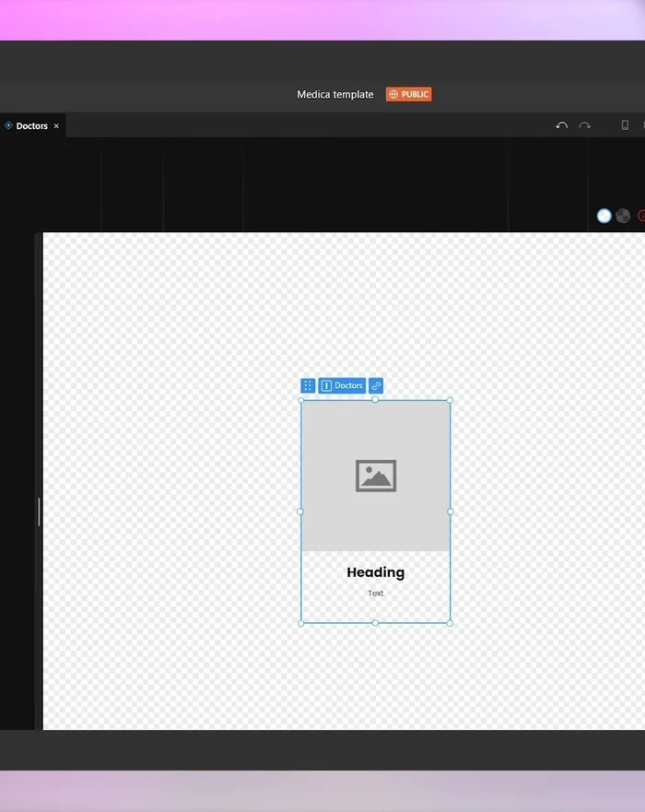
Task: Click the PUBLIC visibility badge
Action: [408, 94]
